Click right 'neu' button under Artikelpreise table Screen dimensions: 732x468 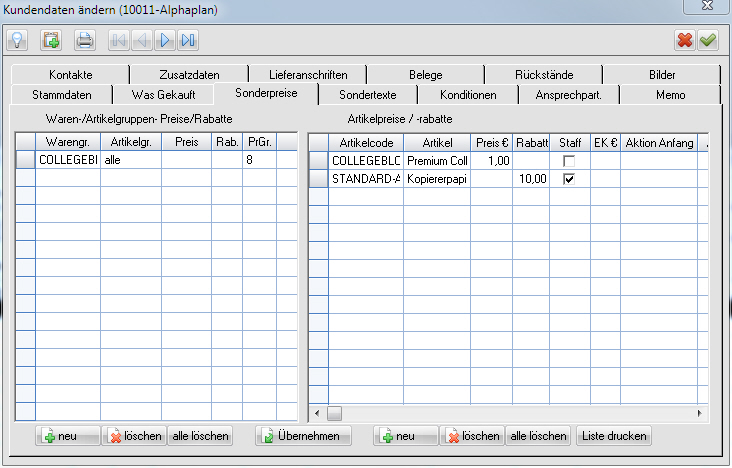[406, 436]
